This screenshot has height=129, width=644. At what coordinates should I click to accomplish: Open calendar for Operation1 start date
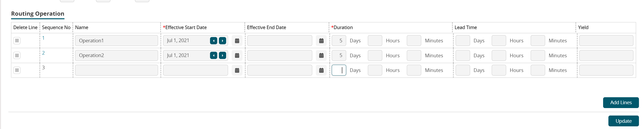click(x=237, y=41)
